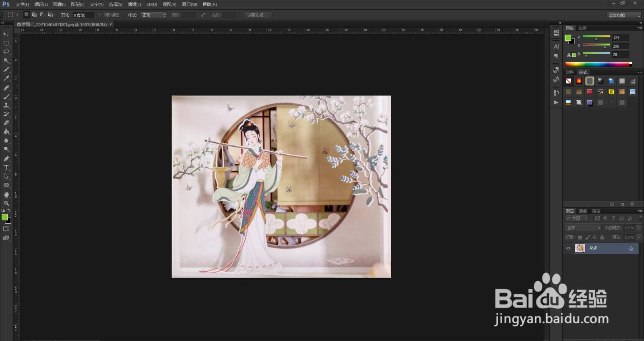Select the Brush tool
Screen dimensions: 644x341
[x=6, y=96]
